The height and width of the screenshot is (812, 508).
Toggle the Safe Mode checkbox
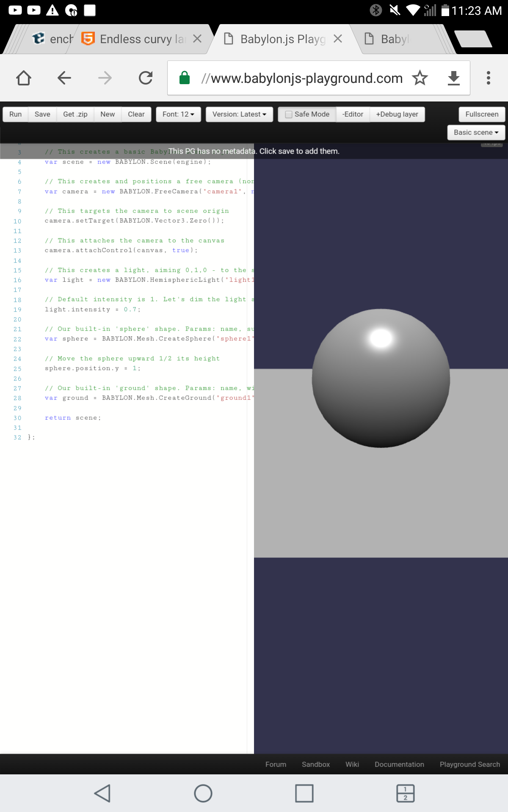tap(289, 114)
